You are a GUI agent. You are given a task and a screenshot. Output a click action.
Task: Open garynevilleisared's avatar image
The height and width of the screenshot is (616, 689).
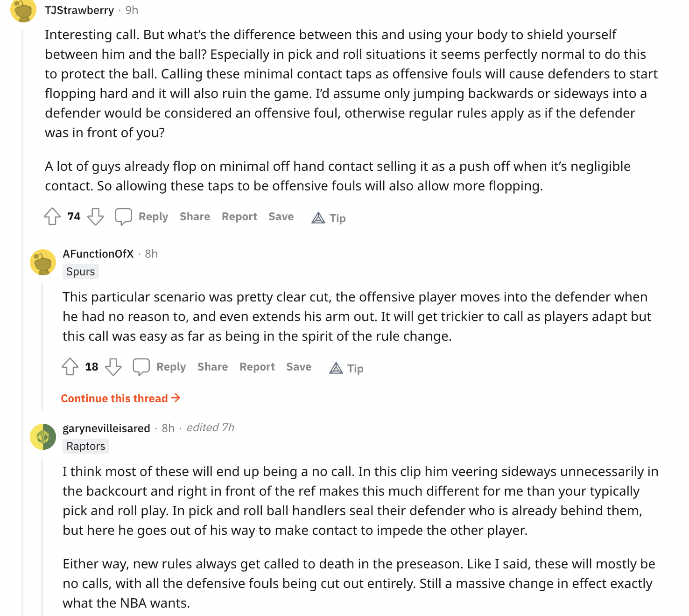click(43, 437)
